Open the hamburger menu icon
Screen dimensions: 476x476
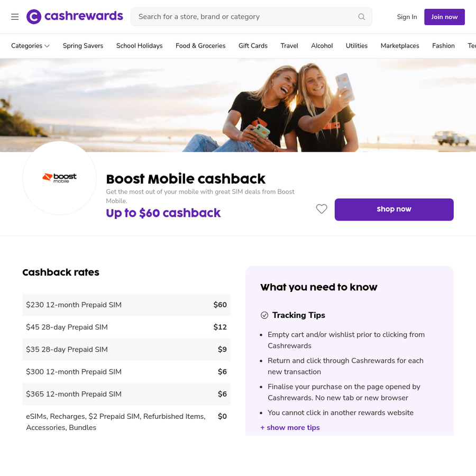pyautogui.click(x=15, y=17)
